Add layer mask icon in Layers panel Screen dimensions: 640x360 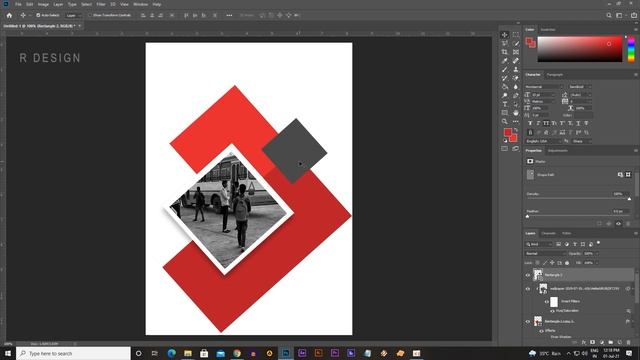point(593,342)
